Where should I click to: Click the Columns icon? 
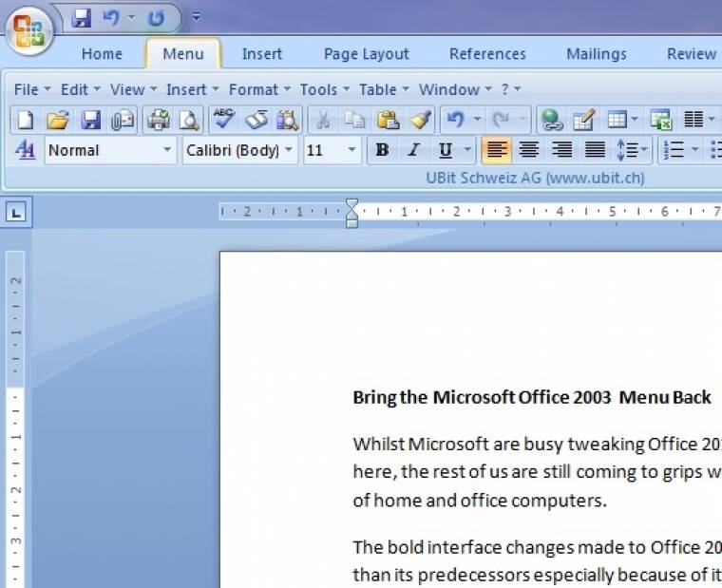693,120
